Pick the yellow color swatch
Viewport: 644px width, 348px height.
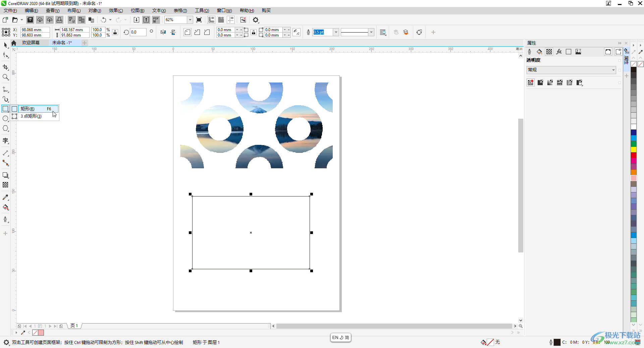pyautogui.click(x=634, y=150)
